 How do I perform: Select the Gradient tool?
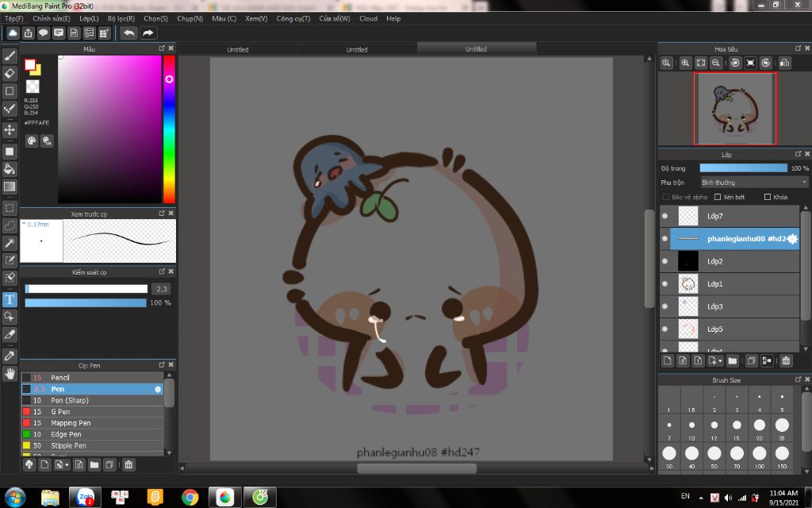pos(10,186)
